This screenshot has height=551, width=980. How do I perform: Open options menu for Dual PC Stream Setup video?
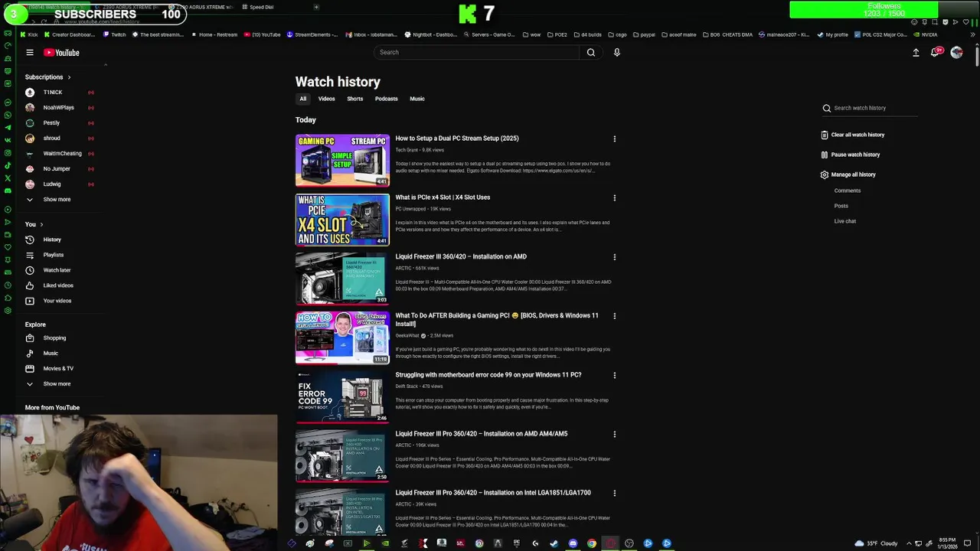pos(614,139)
